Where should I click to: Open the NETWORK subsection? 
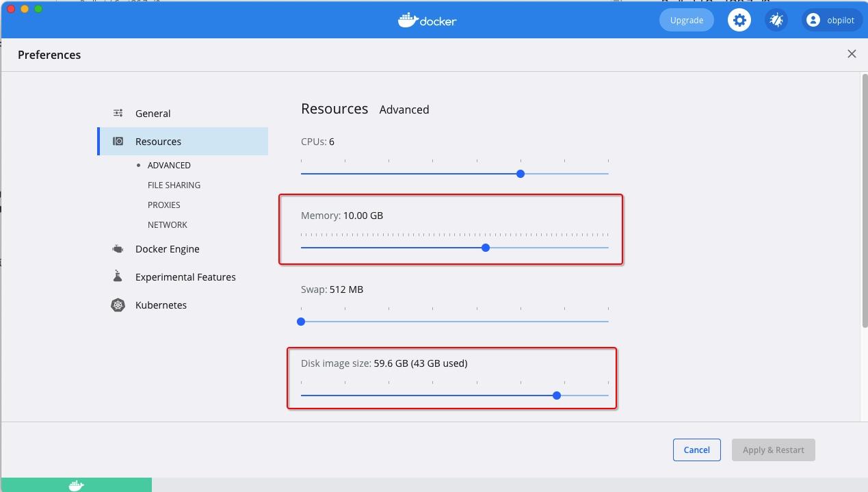[168, 224]
